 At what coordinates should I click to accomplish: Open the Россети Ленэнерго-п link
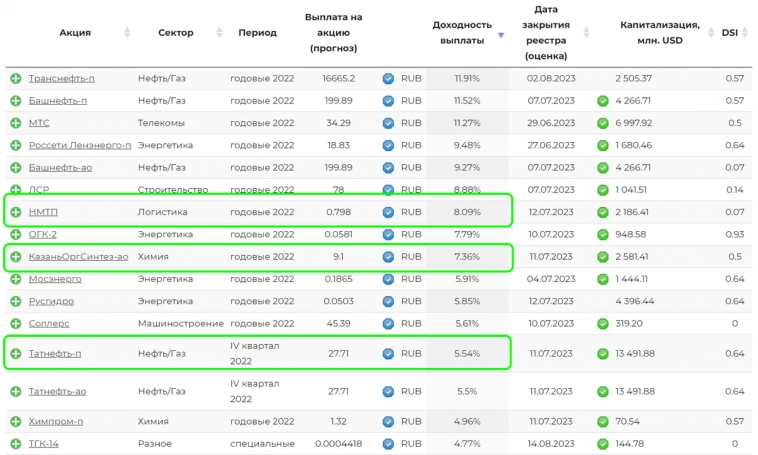pyautogui.click(x=80, y=145)
